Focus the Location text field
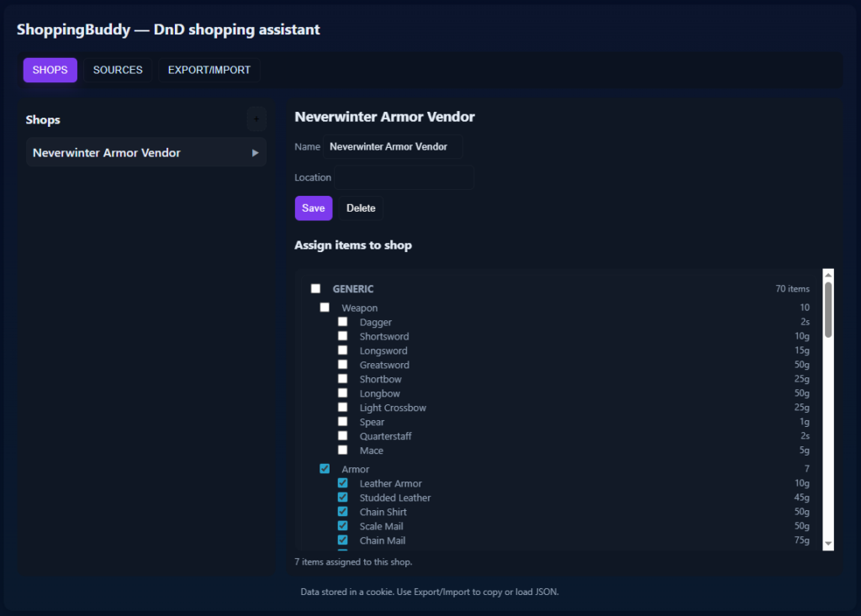The width and height of the screenshot is (861, 616). pos(404,177)
